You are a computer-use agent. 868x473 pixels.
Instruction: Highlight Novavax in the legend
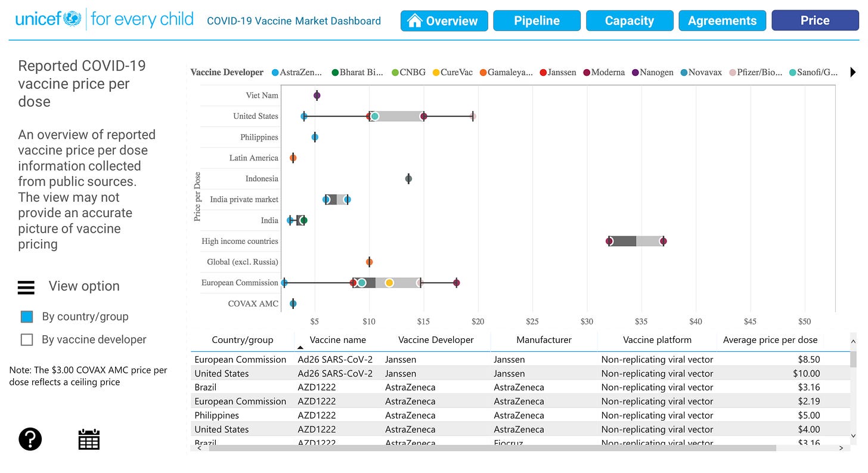pyautogui.click(x=700, y=72)
